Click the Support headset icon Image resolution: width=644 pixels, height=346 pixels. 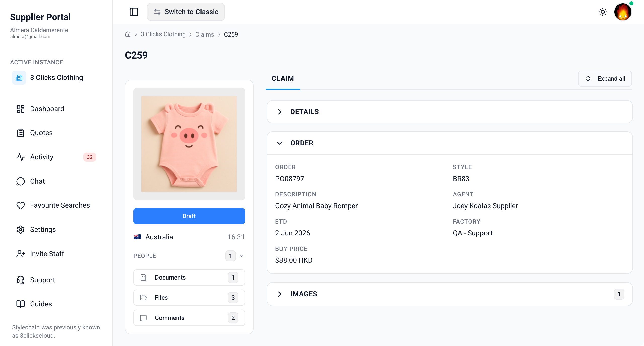(x=21, y=280)
